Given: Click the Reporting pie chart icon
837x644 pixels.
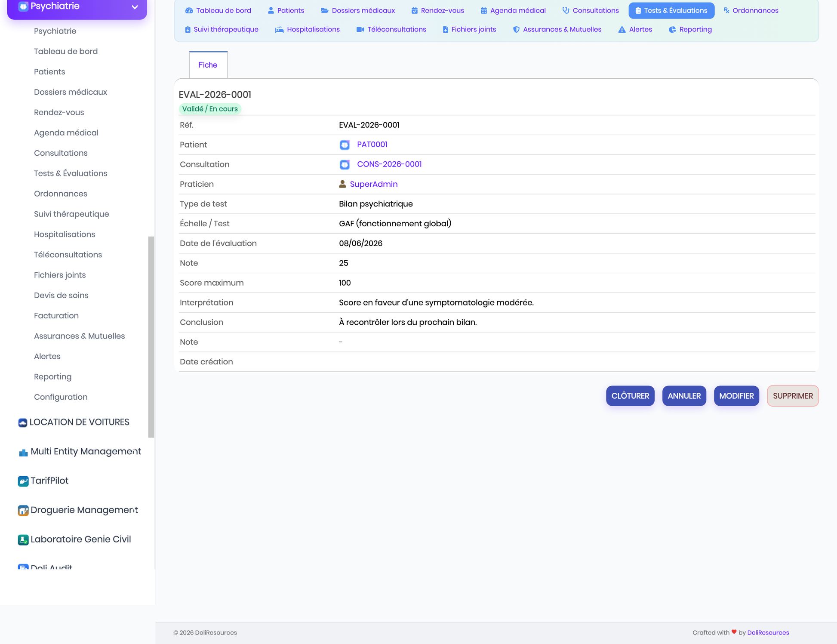Looking at the screenshot, I should pyautogui.click(x=672, y=29).
